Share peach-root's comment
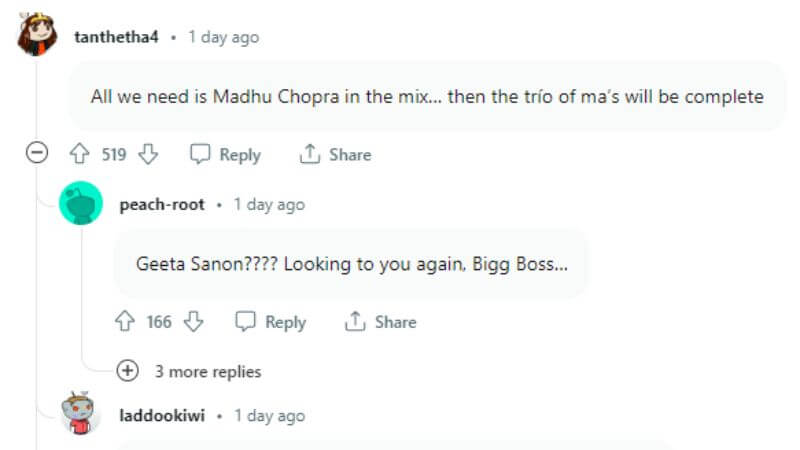The width and height of the screenshot is (800, 450). pos(380,322)
